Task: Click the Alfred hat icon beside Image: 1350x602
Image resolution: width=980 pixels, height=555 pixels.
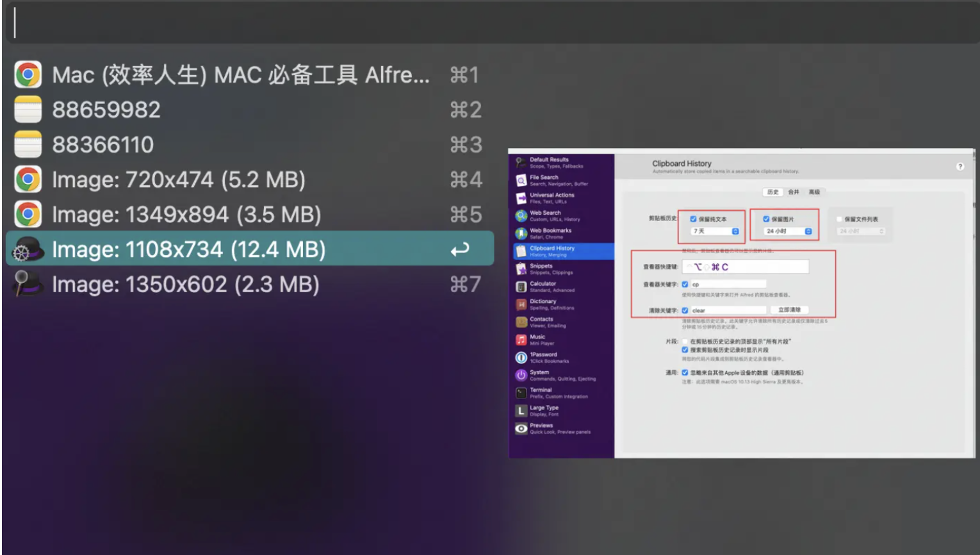Action: (x=28, y=284)
